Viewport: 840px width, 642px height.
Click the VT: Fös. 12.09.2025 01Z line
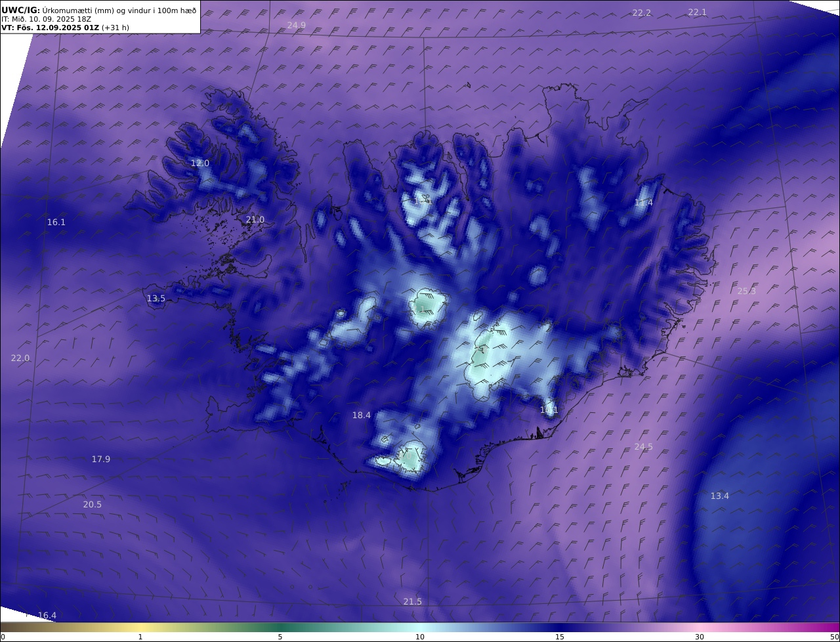tap(65, 28)
